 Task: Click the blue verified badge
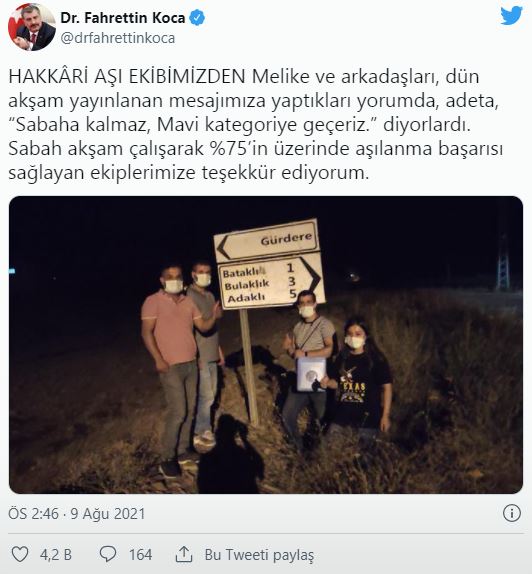pyautogui.click(x=197, y=18)
